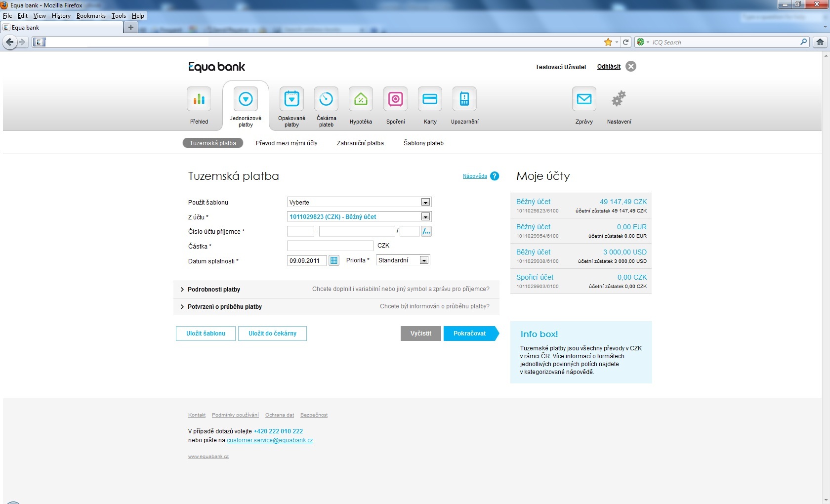The height and width of the screenshot is (504, 830).
Task: Switch to Šablony plateb tab
Action: pyautogui.click(x=423, y=143)
